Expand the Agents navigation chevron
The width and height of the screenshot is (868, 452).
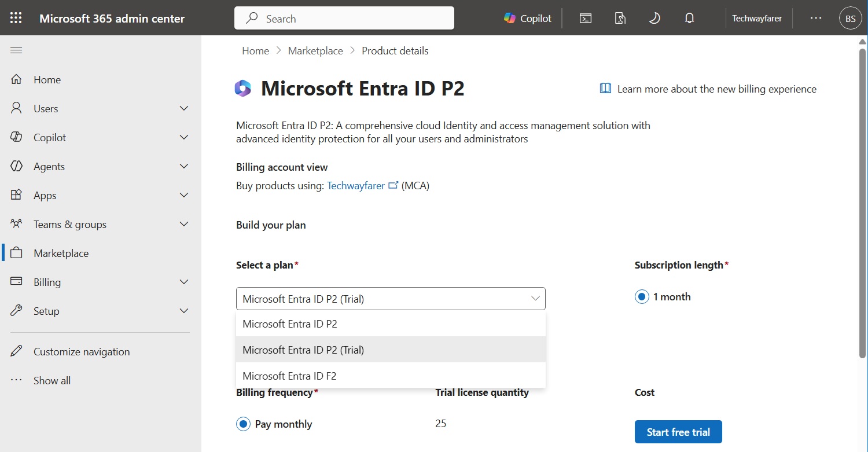[x=184, y=166]
